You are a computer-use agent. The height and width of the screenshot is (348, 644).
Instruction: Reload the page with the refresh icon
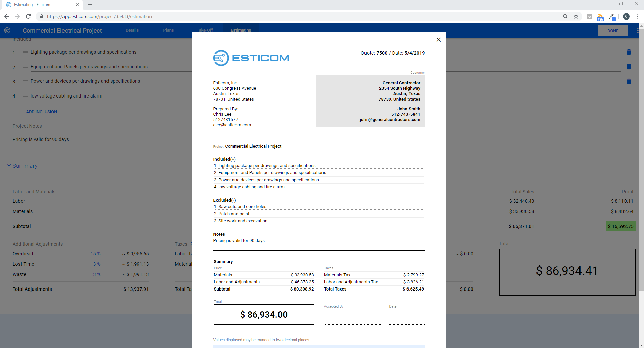pos(28,16)
